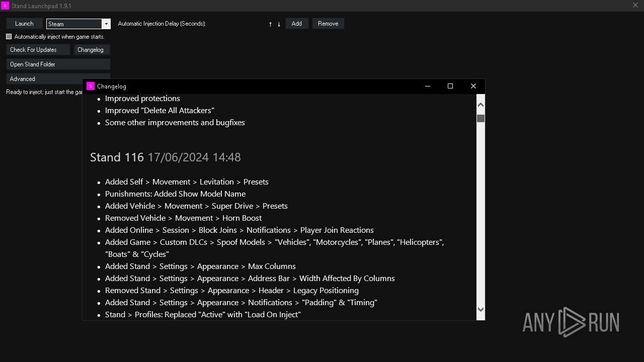Image resolution: width=644 pixels, height=362 pixels.
Task: Click 'Improved protections' line
Action: click(x=142, y=99)
